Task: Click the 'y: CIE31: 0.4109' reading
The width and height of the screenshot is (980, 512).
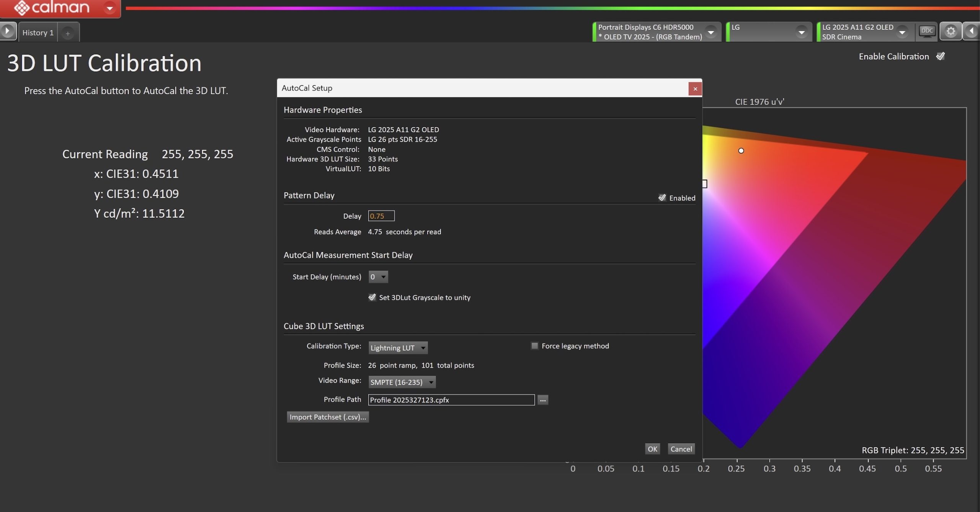Action: pyautogui.click(x=136, y=194)
